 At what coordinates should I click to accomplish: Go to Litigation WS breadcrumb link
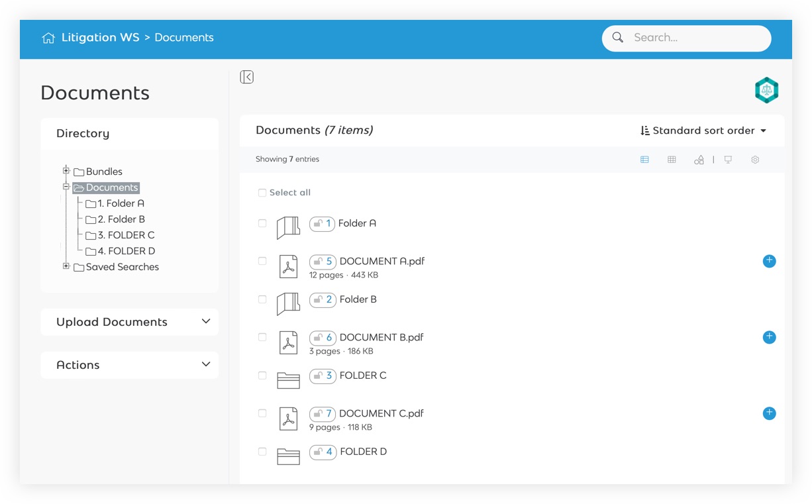pyautogui.click(x=100, y=38)
